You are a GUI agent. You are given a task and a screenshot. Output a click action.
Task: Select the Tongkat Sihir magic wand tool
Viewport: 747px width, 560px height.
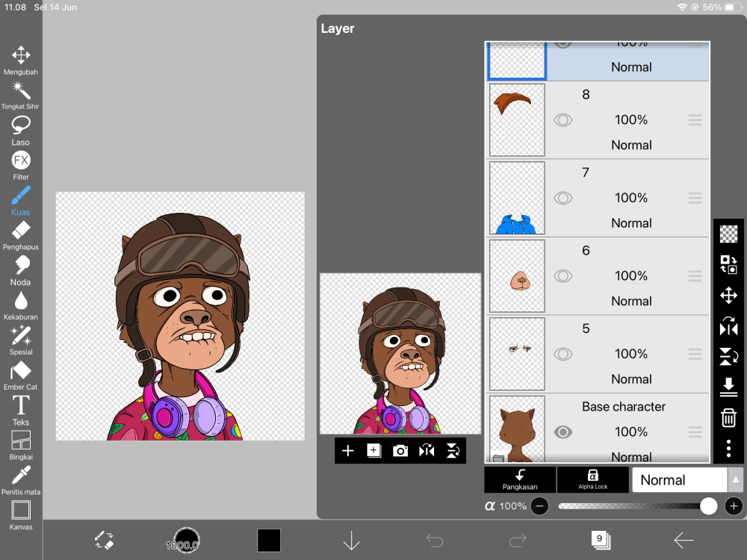[x=20, y=96]
